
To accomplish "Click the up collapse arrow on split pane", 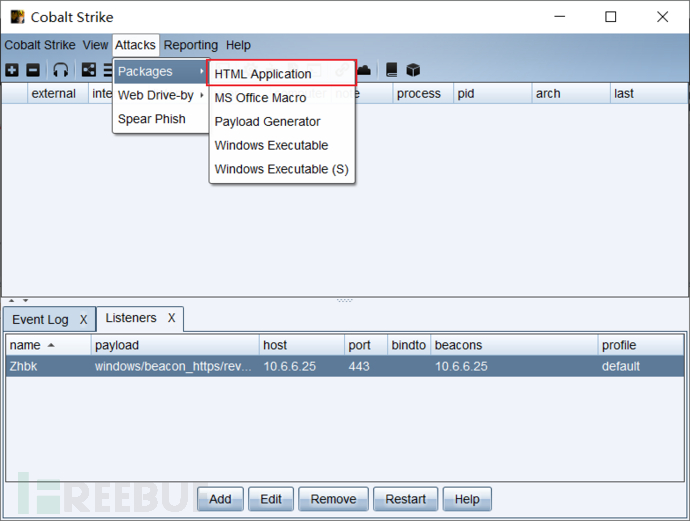I will 12,300.
